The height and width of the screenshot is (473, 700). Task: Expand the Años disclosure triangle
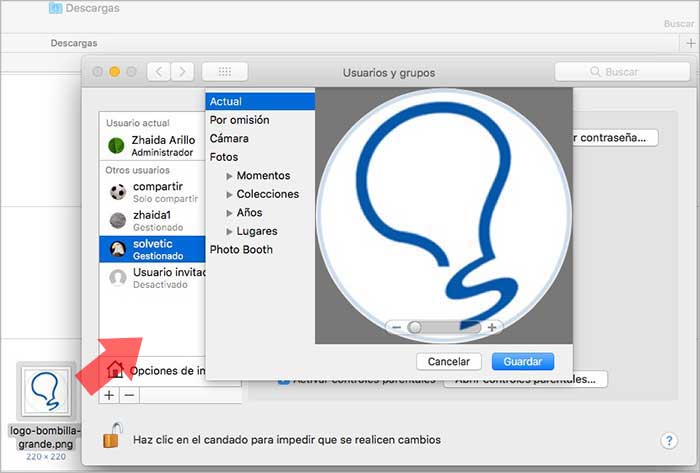point(229,213)
